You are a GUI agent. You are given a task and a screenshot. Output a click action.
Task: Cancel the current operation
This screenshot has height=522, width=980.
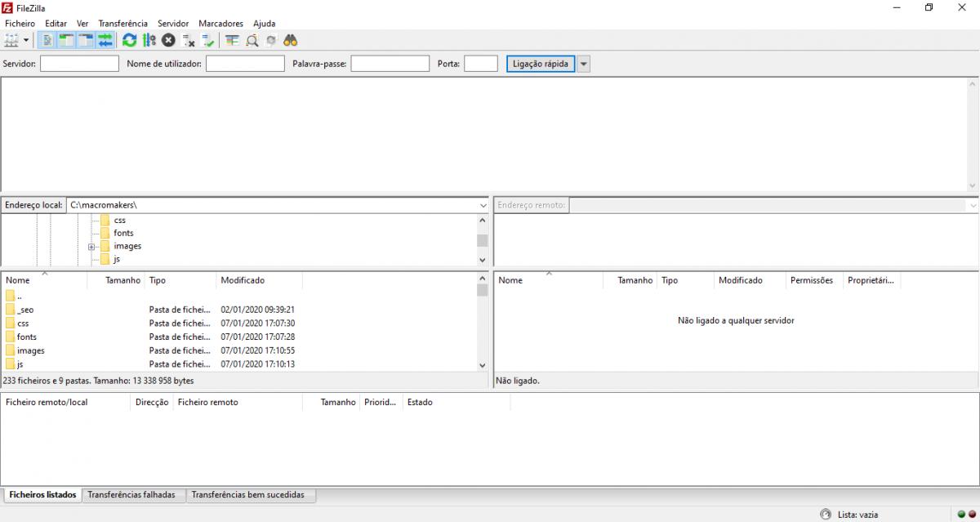tap(168, 40)
